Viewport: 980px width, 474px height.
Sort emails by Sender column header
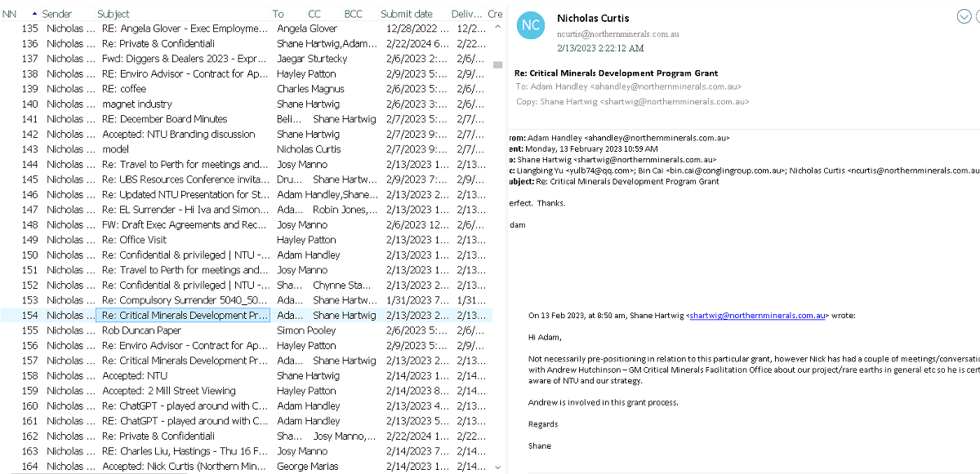[x=56, y=14]
